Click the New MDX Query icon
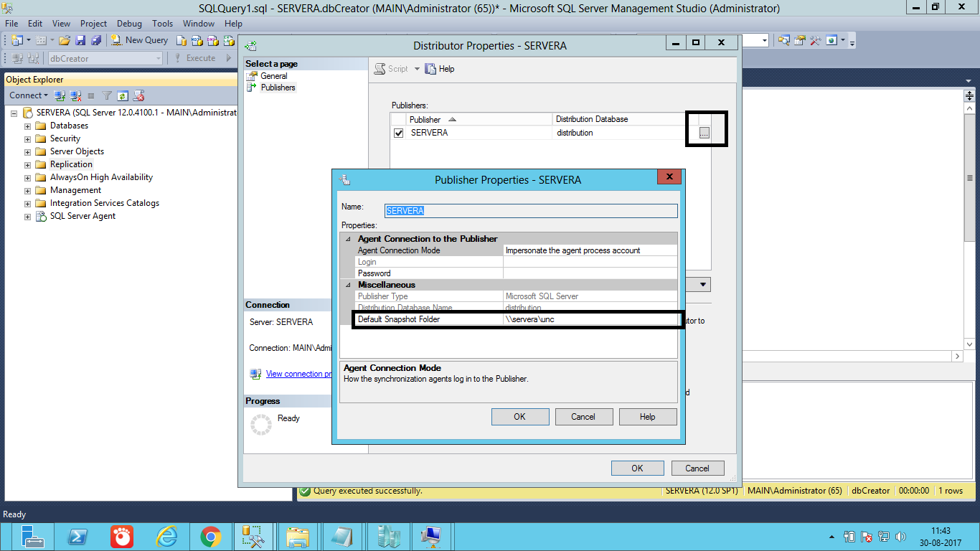This screenshot has width=980, height=551. coord(195,39)
